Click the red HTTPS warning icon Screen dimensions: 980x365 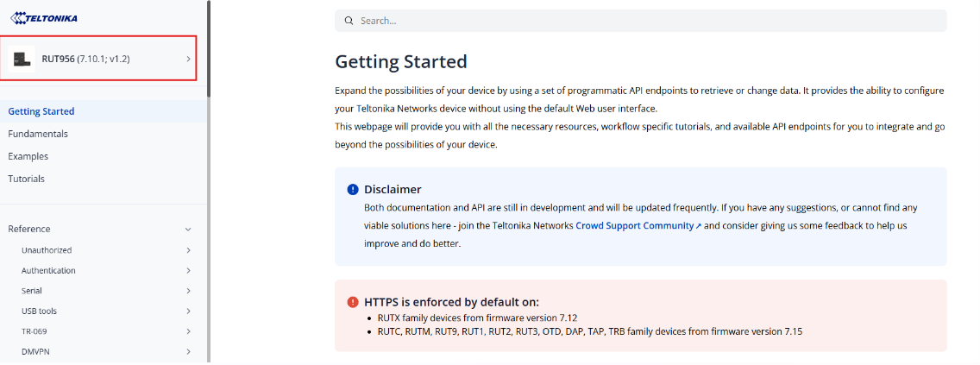(x=353, y=302)
